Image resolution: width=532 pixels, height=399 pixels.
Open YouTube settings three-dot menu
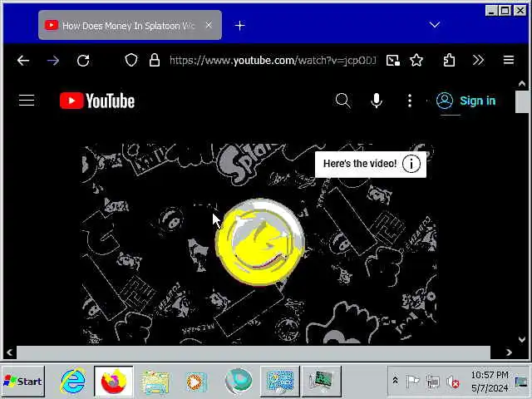[x=410, y=101]
